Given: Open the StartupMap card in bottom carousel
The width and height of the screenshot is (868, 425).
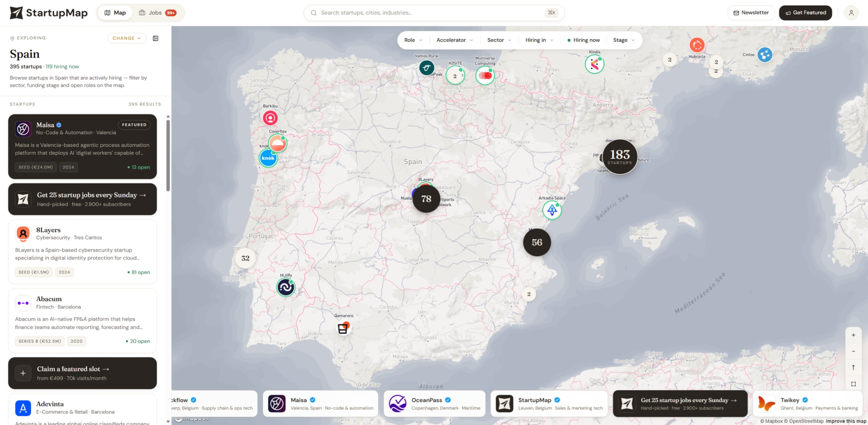Looking at the screenshot, I should point(549,403).
